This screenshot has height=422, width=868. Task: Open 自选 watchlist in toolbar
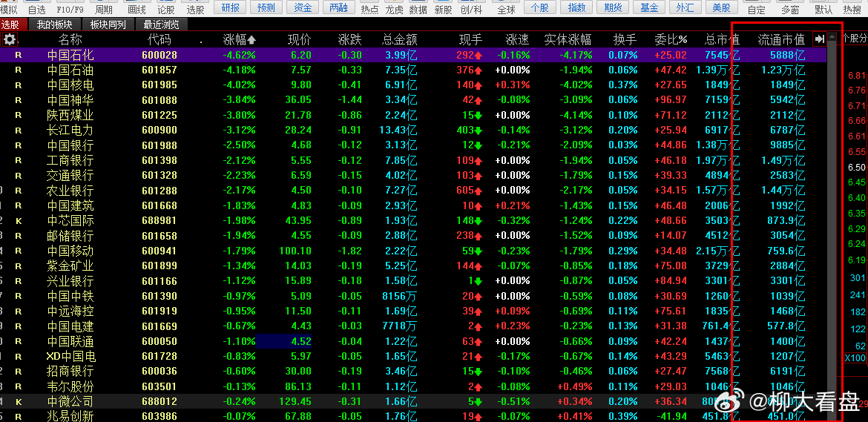(x=36, y=10)
